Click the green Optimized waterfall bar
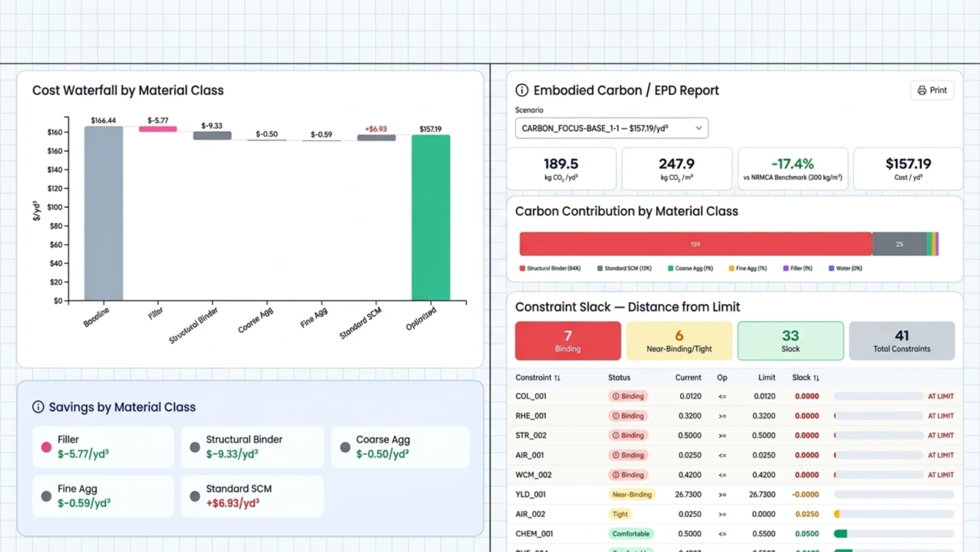This screenshot has width=980, height=552. tap(431, 217)
